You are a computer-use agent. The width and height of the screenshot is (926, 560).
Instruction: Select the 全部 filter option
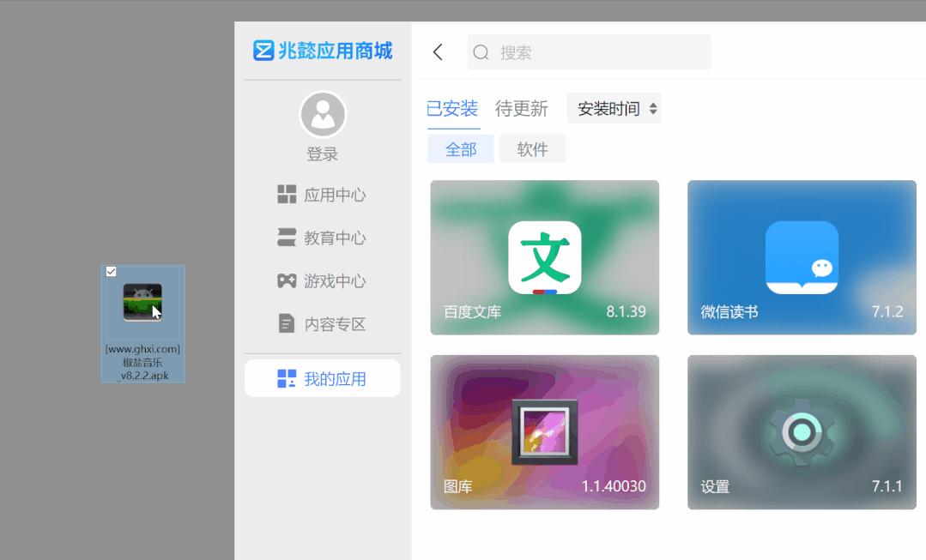point(461,148)
